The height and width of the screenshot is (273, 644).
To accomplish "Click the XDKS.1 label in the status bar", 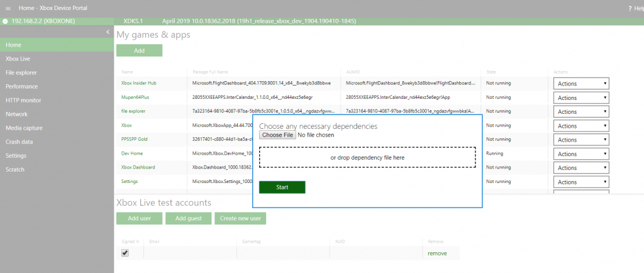I will point(133,21).
